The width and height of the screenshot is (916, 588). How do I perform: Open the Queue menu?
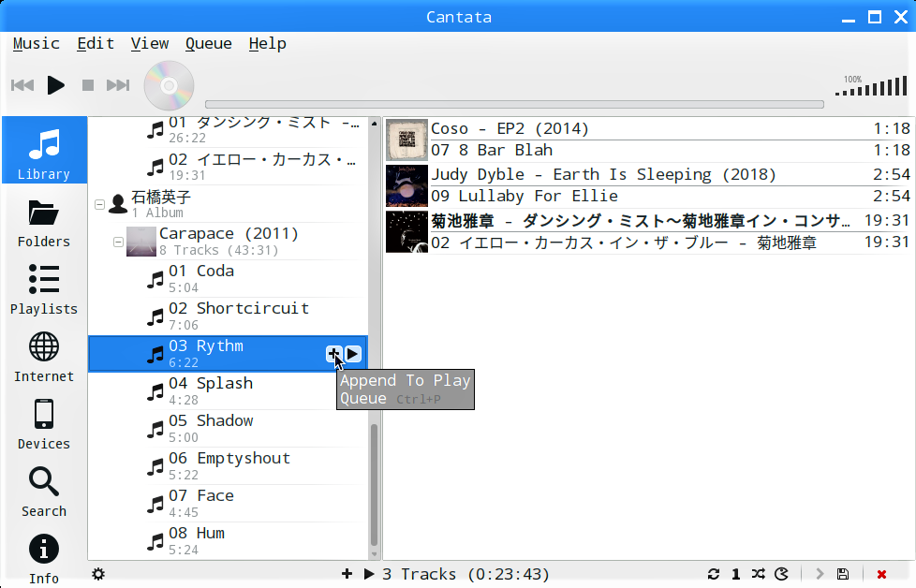(209, 44)
